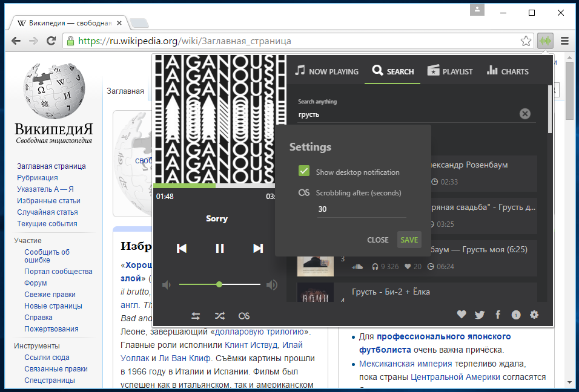Screen dimensions: 579x392
Task: Click Close in the Settings dialog
Action: 378,240
